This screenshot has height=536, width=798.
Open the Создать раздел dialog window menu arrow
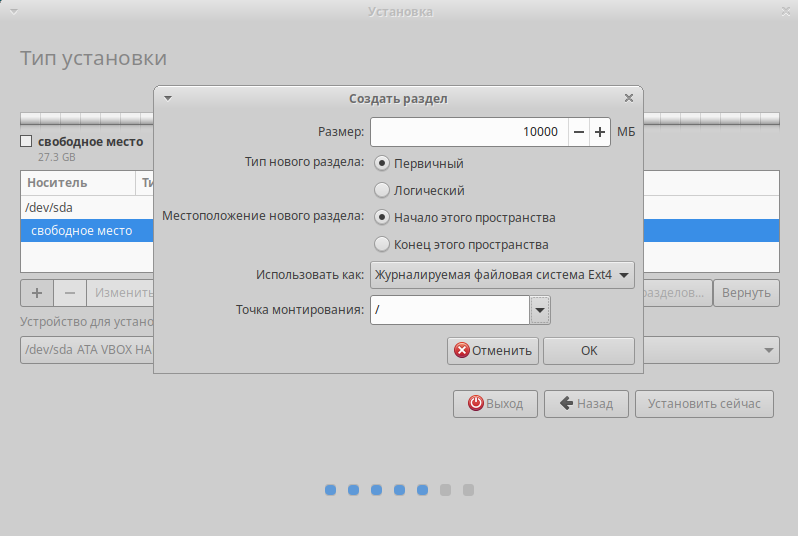pyautogui.click(x=167, y=98)
